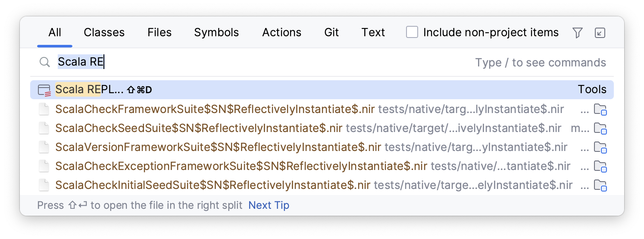Click the magnifier search icon

coord(45,62)
